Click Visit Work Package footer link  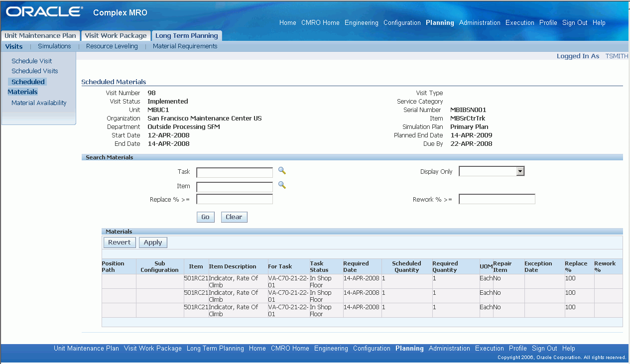pos(153,349)
